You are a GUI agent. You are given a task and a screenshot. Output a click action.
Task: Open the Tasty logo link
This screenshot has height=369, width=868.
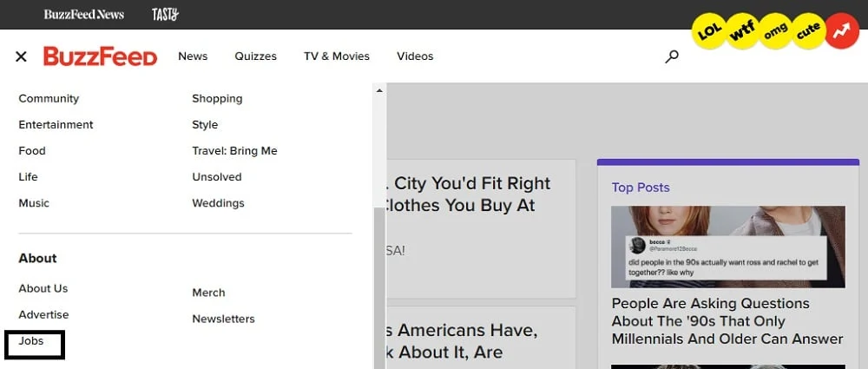(x=165, y=14)
